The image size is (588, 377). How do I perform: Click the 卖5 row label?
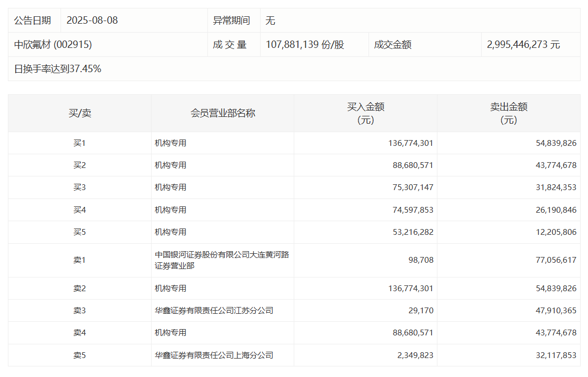pos(79,355)
